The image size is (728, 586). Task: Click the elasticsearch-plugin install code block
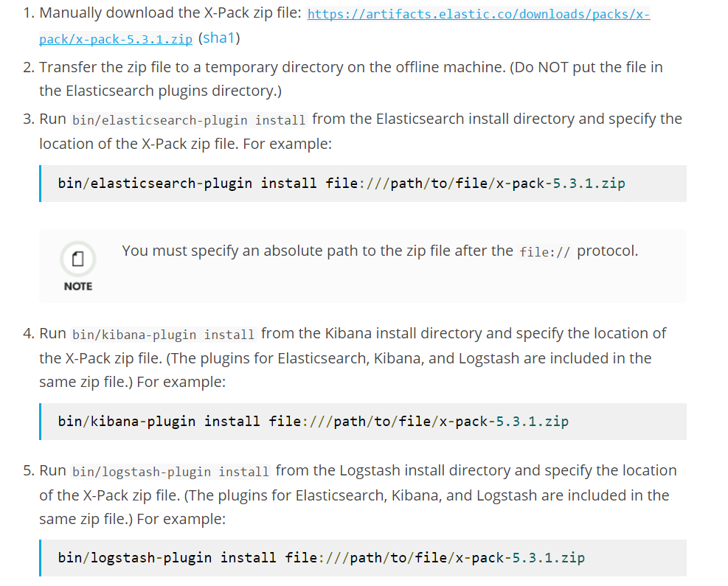[x=363, y=184]
